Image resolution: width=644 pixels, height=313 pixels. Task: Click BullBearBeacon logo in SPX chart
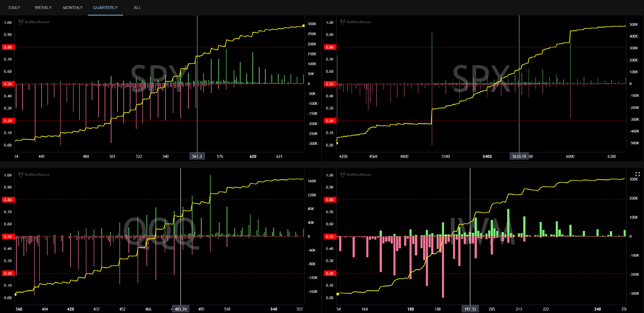pos(356,22)
